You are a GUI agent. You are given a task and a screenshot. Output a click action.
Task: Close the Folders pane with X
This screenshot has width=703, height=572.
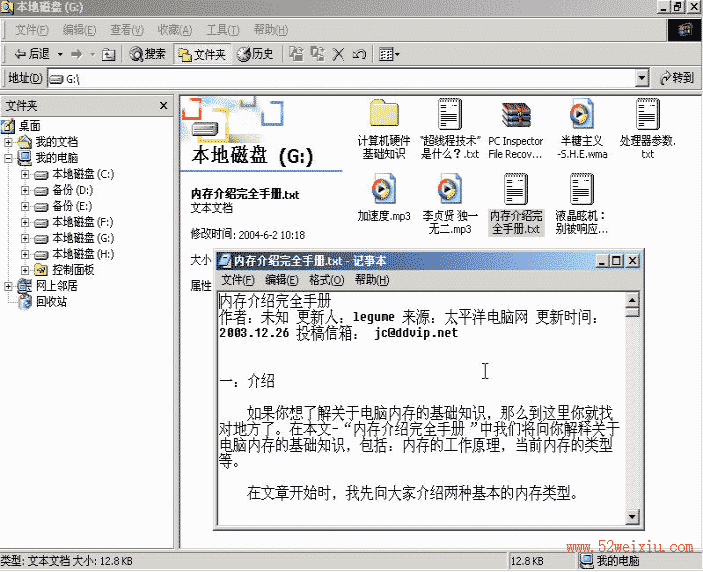(x=163, y=105)
